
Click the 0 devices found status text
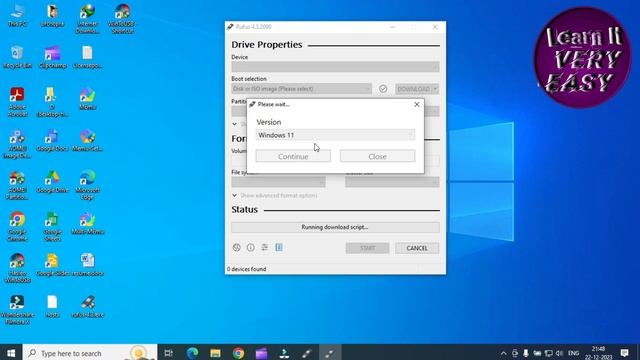click(x=247, y=269)
